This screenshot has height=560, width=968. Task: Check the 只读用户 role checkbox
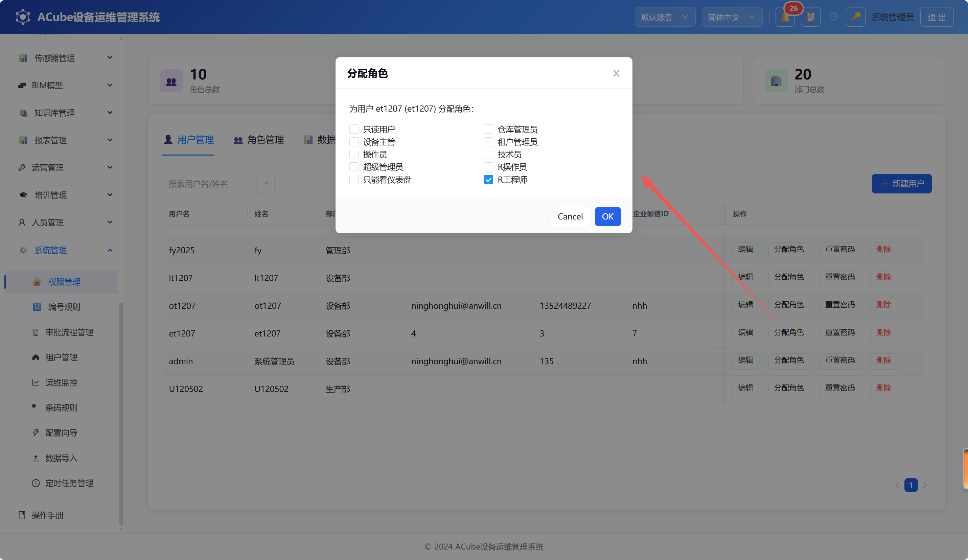(x=354, y=129)
